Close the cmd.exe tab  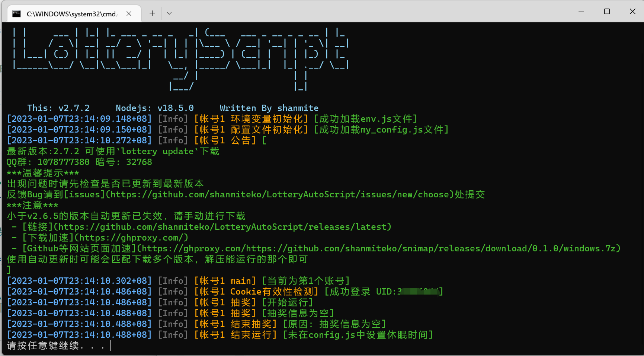[x=129, y=13]
